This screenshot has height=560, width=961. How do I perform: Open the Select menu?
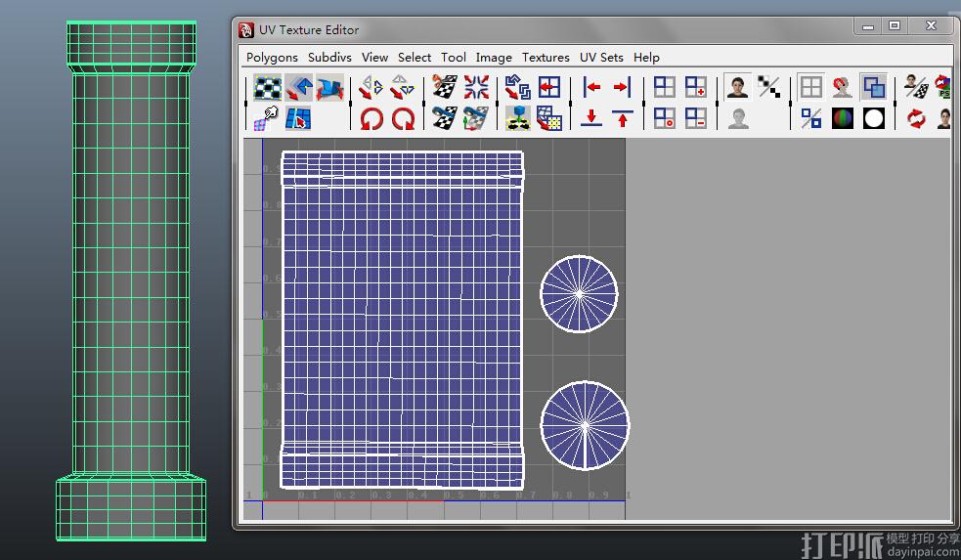click(x=415, y=57)
